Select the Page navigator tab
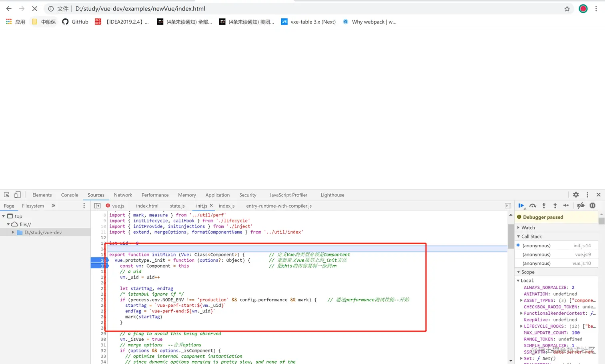This screenshot has height=364, width=605. [x=9, y=206]
